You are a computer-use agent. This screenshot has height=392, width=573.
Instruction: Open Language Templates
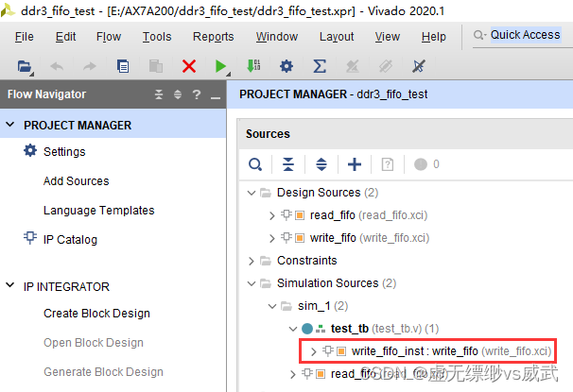pos(98,211)
